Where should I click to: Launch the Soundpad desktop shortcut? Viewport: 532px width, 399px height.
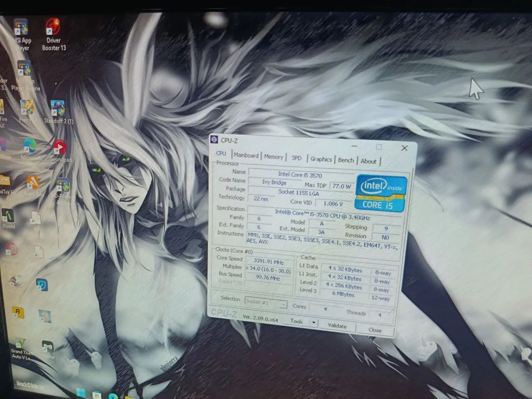coord(61,151)
